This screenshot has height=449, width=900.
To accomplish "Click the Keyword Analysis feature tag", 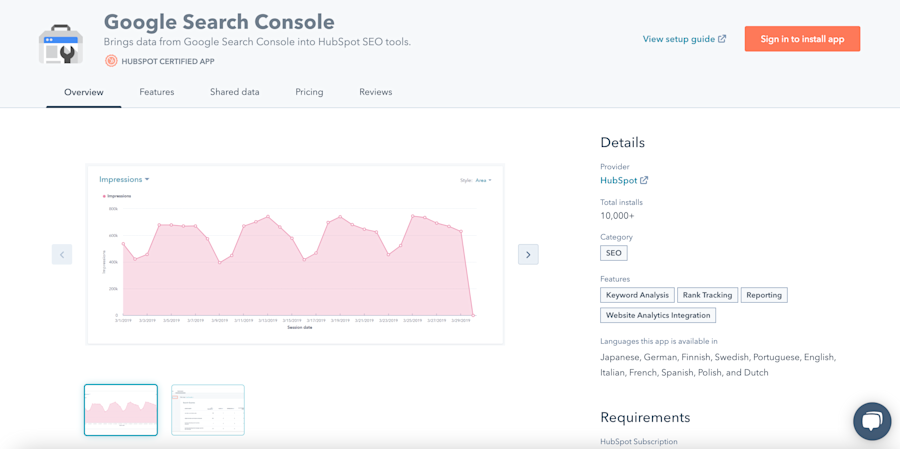I will [x=637, y=295].
